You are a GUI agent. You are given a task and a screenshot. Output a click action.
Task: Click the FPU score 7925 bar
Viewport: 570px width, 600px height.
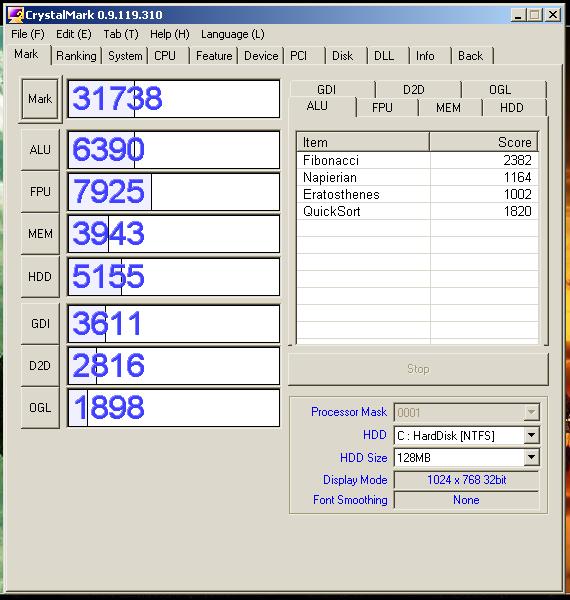[174, 192]
